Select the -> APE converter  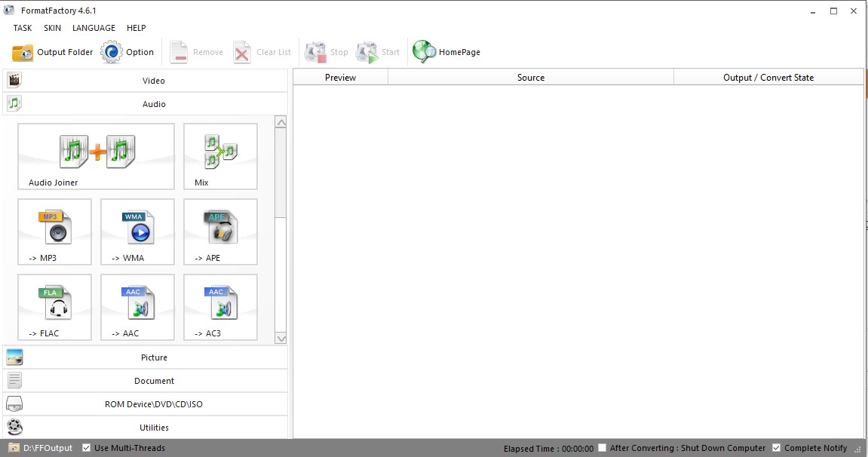(220, 232)
